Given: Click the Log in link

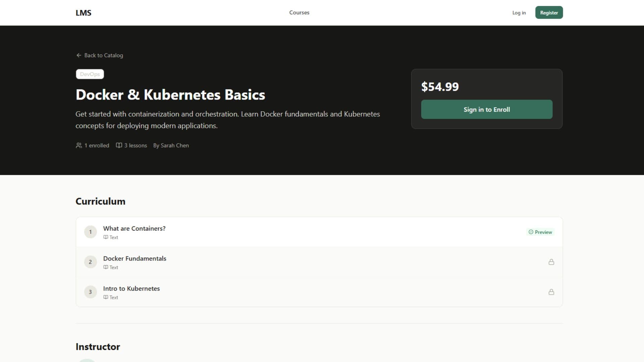Looking at the screenshot, I should (x=519, y=13).
